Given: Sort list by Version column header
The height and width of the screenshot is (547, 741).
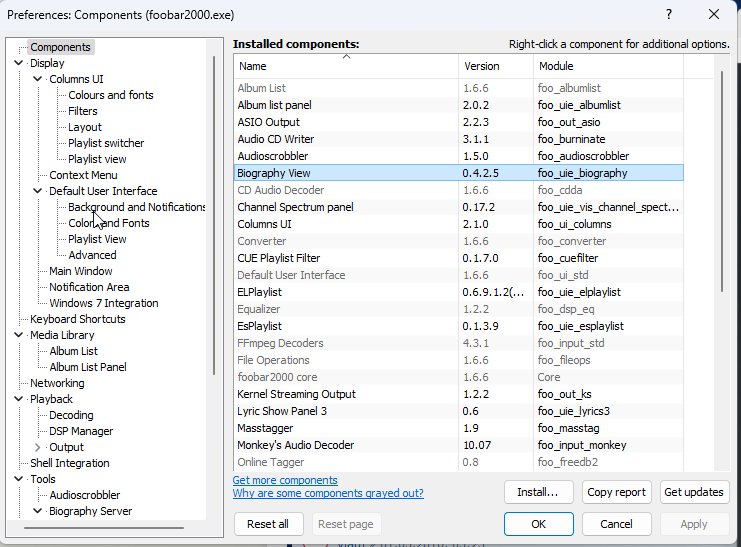Looking at the screenshot, I should 495,66.
